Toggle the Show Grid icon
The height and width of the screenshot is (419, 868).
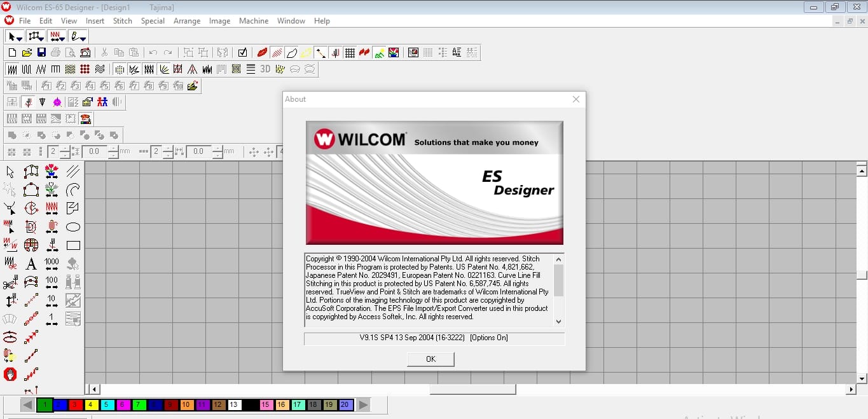tap(350, 53)
